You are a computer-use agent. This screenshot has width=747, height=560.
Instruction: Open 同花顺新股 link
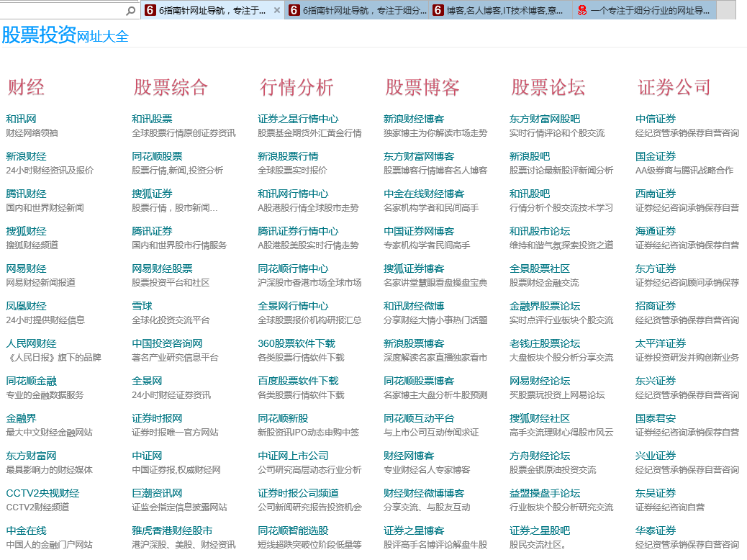coord(283,418)
